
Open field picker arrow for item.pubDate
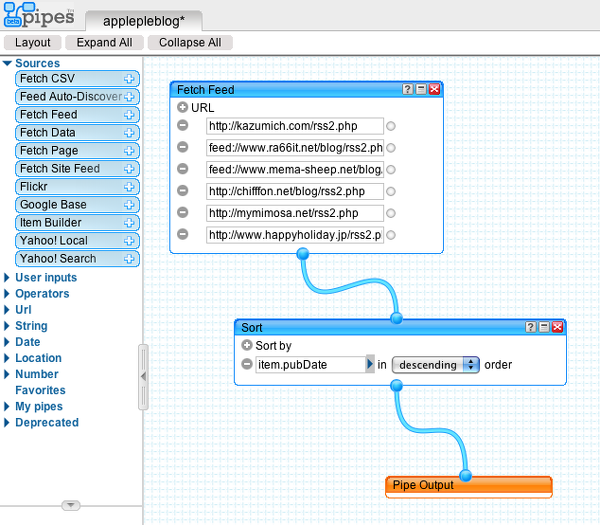click(x=370, y=364)
